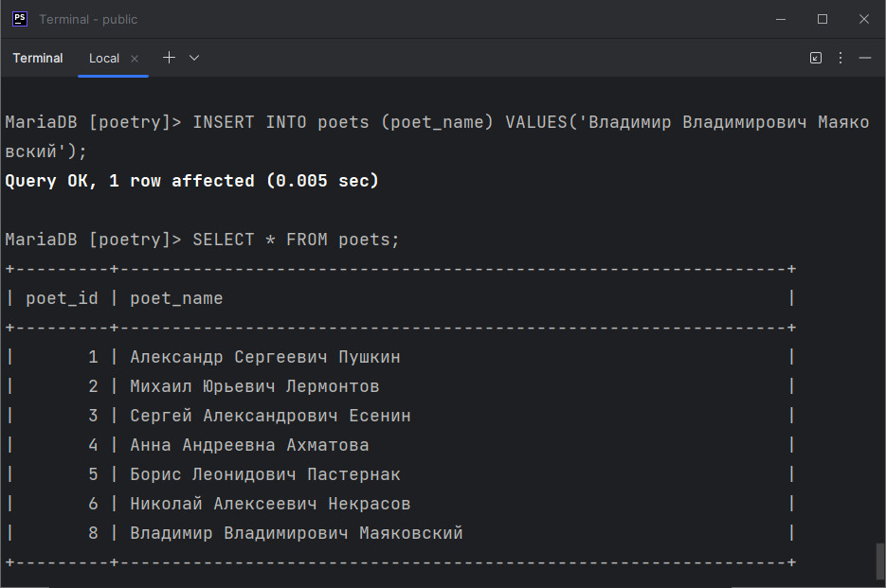
Task: Open terminal options three-dot menu
Action: coord(841,58)
